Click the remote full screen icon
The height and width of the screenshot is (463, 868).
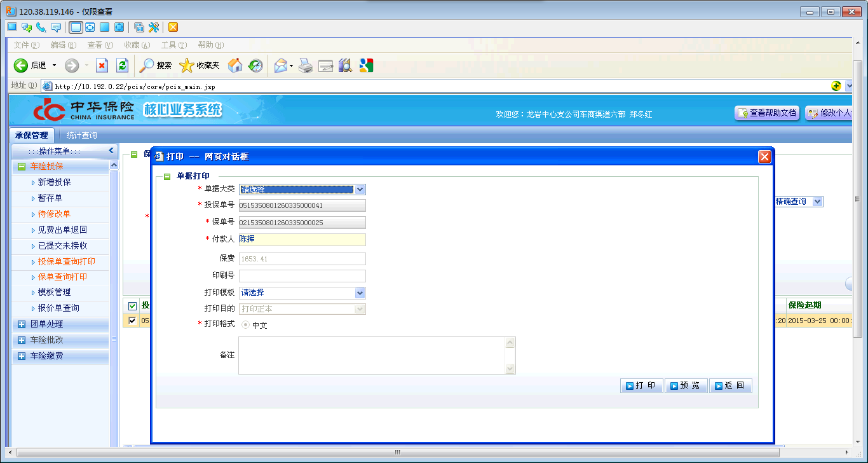click(119, 27)
